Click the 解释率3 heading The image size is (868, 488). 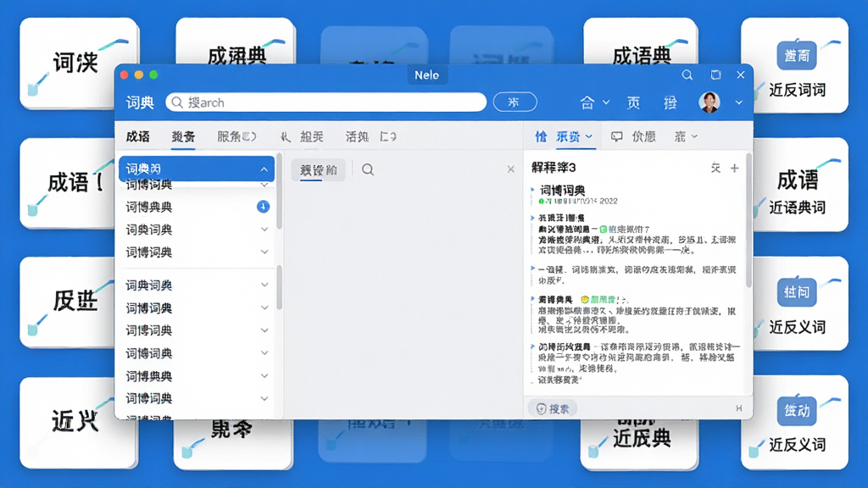[554, 168]
